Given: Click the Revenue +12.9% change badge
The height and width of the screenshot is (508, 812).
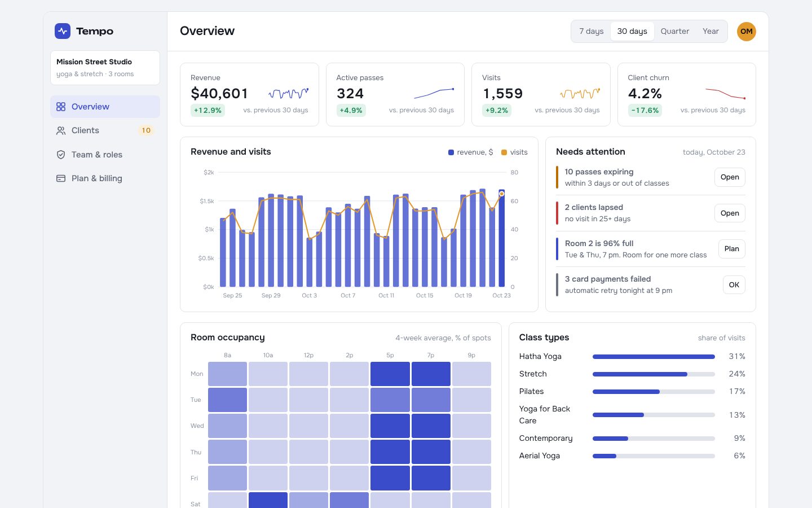Looking at the screenshot, I should pos(208,111).
